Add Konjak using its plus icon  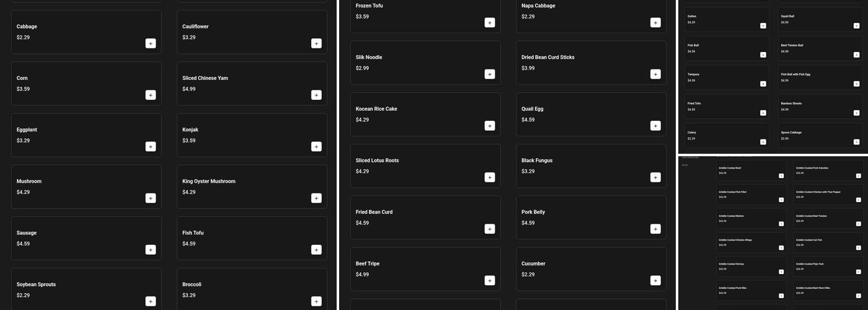pos(316,147)
